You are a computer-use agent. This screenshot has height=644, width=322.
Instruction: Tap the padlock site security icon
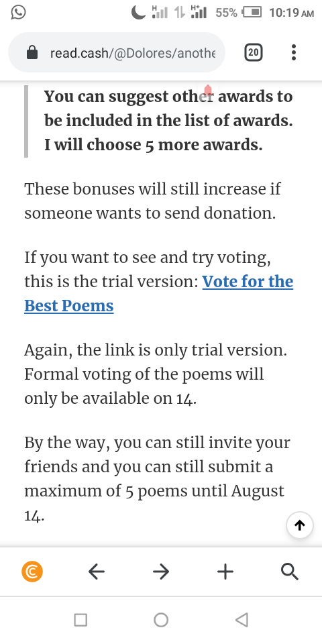point(32,52)
